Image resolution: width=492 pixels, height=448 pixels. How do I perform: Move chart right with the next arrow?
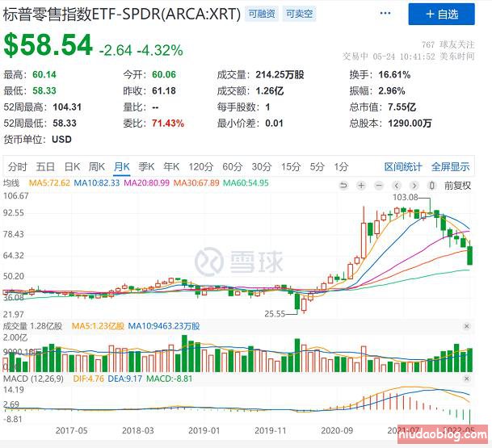414,186
